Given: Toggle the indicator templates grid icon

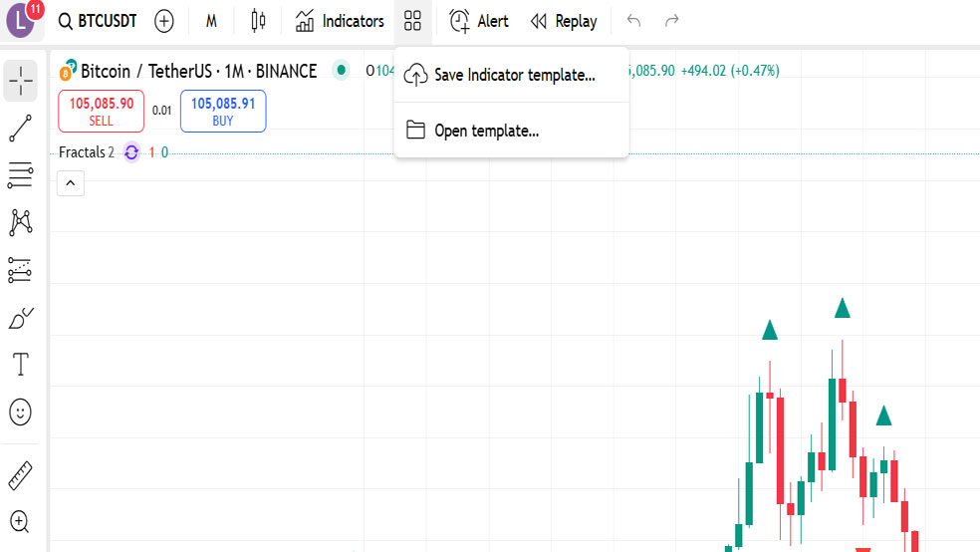Looking at the screenshot, I should [x=412, y=21].
